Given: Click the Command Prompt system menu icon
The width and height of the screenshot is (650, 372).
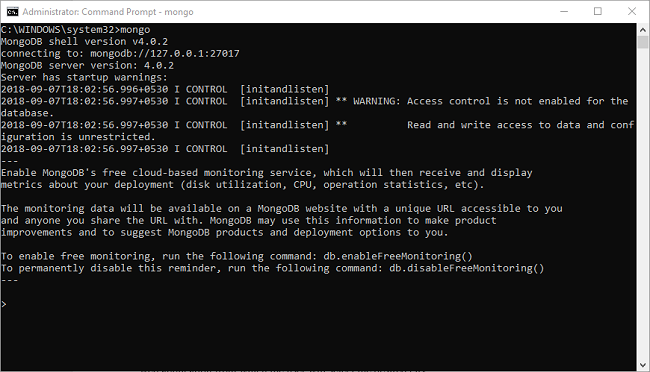Looking at the screenshot, I should point(12,12).
